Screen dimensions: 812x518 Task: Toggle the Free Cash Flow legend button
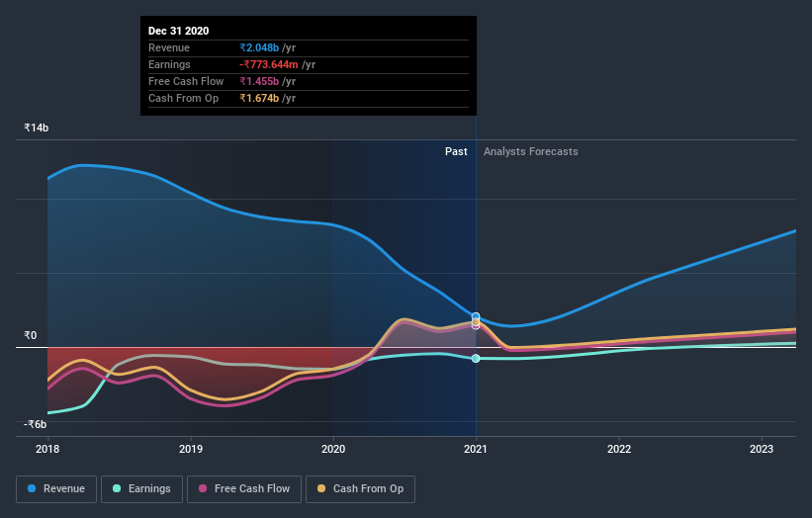244,489
